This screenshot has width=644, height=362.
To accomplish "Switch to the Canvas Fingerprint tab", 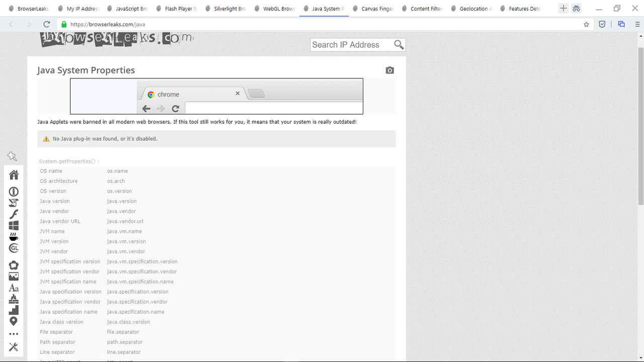I will 373,9.
